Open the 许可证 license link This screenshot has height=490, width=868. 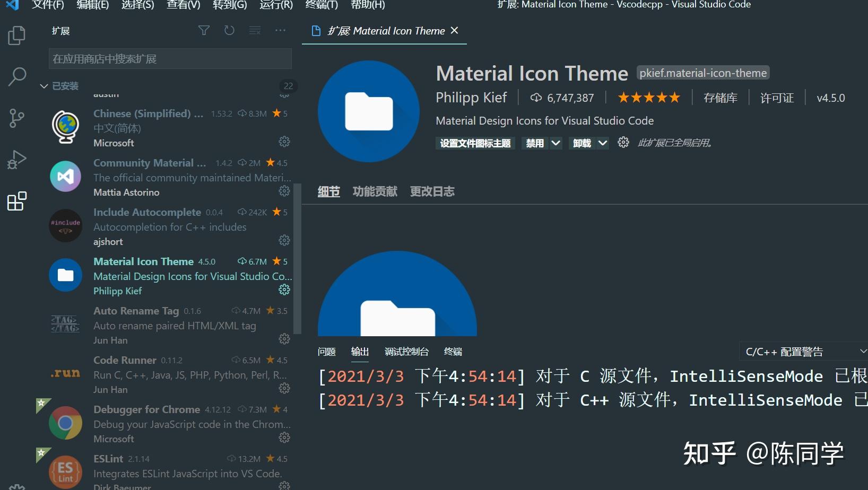777,98
